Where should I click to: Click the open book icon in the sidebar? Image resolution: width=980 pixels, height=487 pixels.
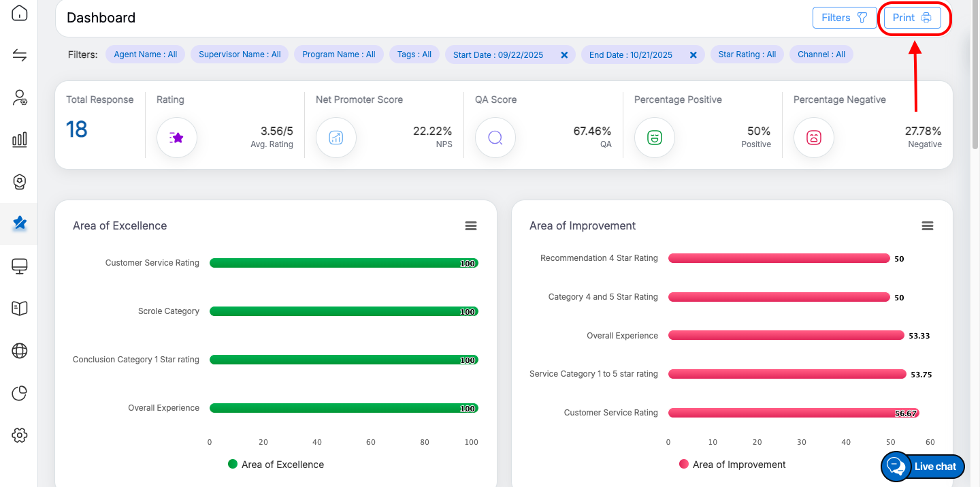point(19,309)
